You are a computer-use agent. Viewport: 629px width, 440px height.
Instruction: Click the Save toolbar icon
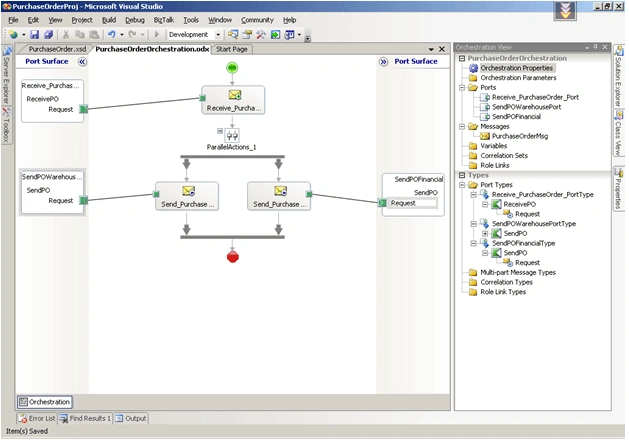34,34
